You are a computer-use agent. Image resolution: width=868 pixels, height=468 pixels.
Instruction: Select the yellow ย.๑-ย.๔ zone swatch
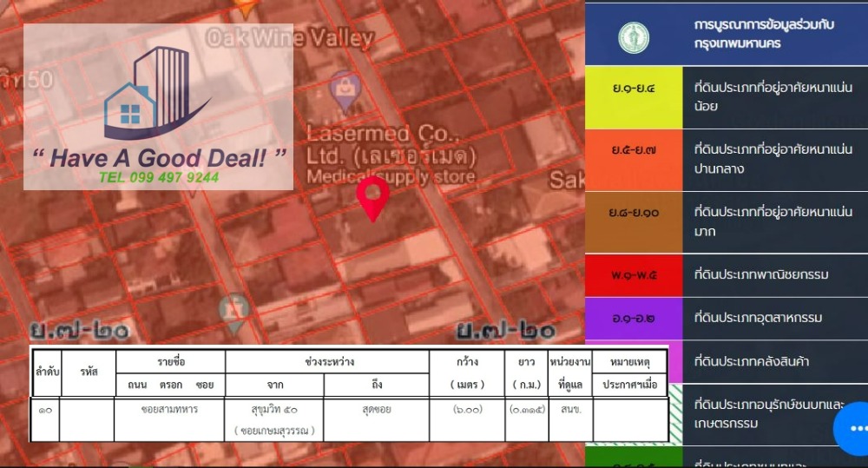pos(634,97)
